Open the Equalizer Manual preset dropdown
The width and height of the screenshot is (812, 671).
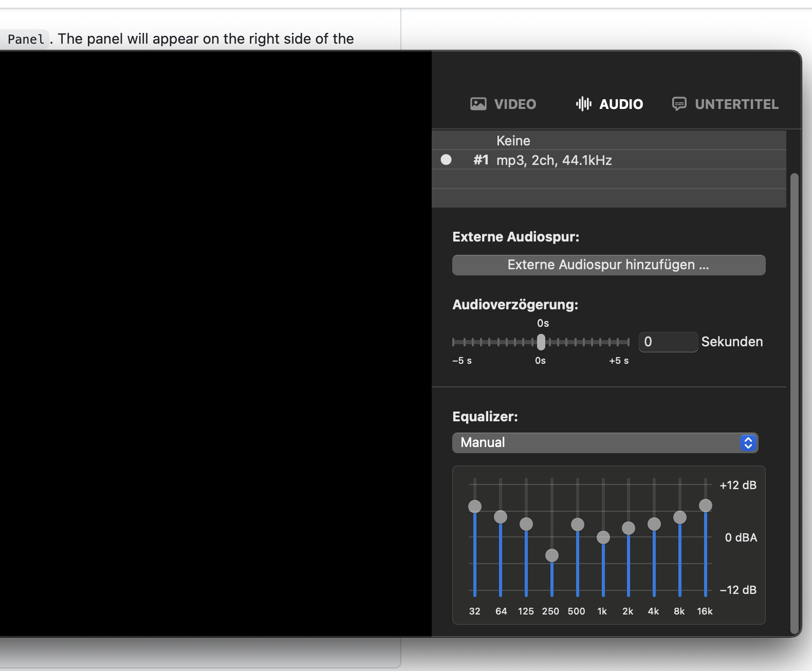pos(596,443)
